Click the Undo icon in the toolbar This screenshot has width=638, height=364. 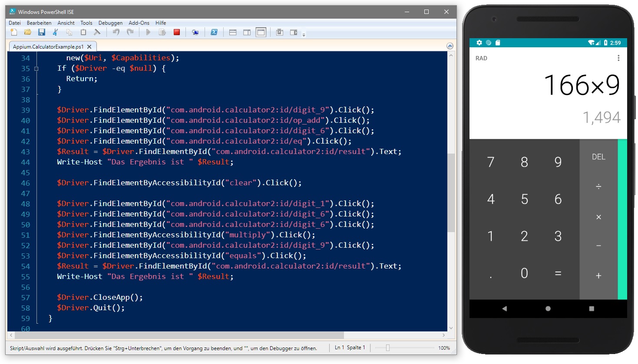coord(116,32)
